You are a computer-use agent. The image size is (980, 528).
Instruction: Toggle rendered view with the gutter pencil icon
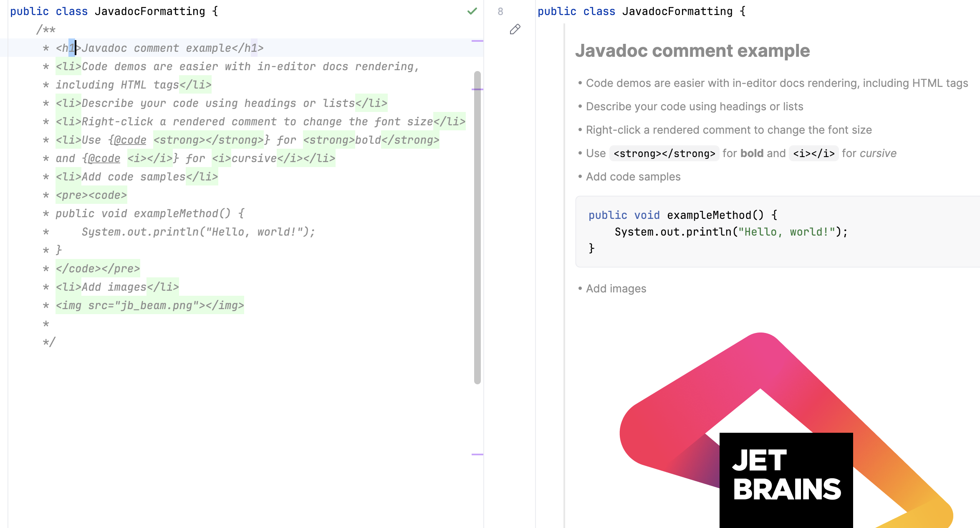click(x=515, y=29)
